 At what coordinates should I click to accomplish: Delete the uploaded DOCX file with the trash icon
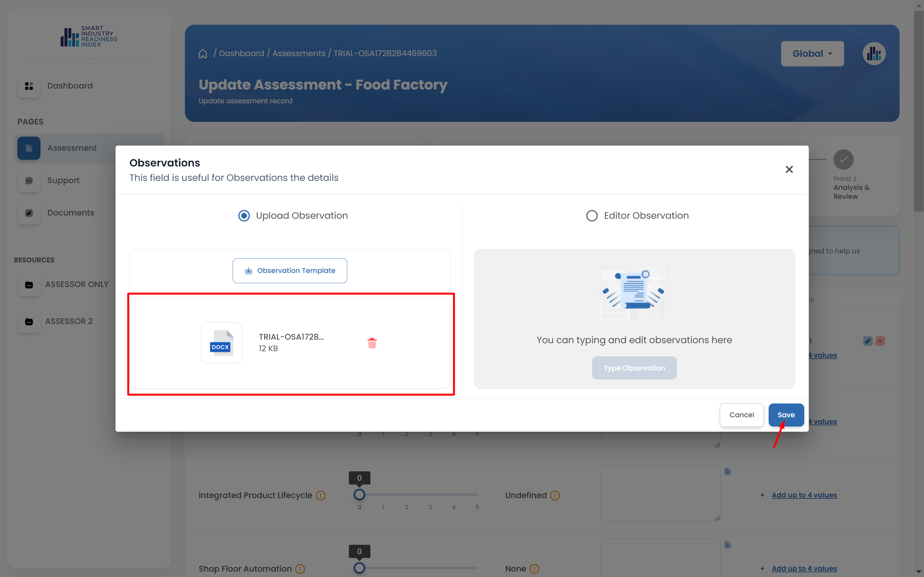click(372, 343)
